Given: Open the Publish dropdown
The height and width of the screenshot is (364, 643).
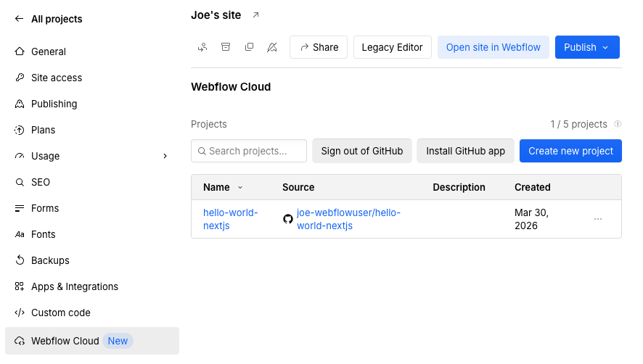Looking at the screenshot, I should 587,47.
